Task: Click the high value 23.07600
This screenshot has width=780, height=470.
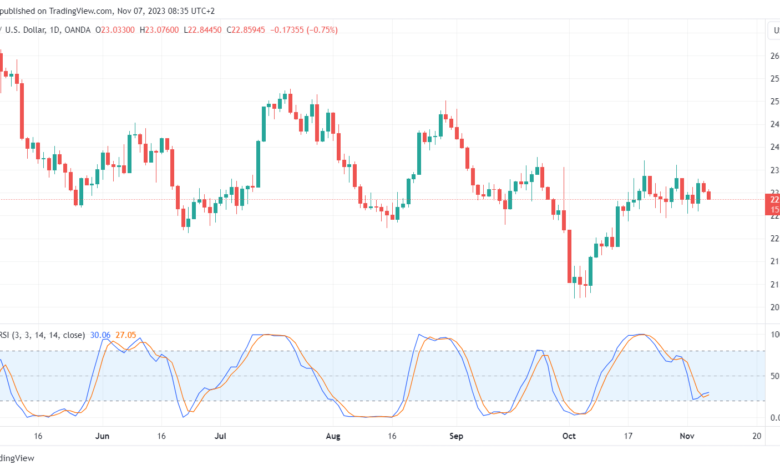Action: coord(162,30)
